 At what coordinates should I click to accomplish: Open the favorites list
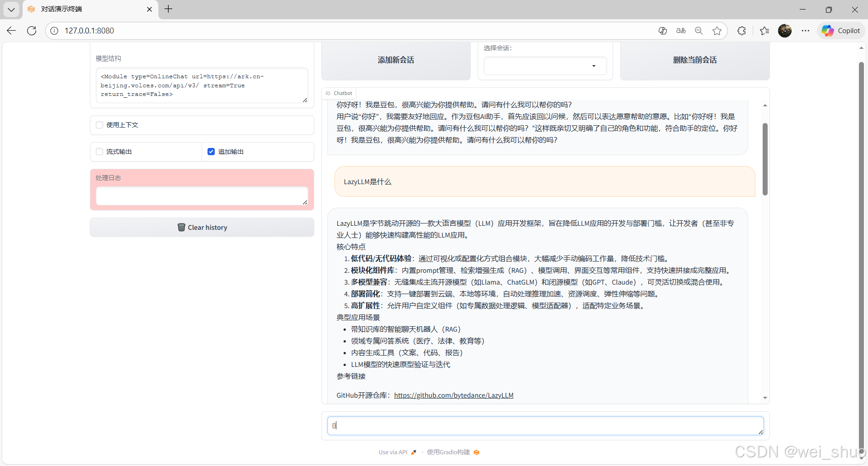[764, 31]
